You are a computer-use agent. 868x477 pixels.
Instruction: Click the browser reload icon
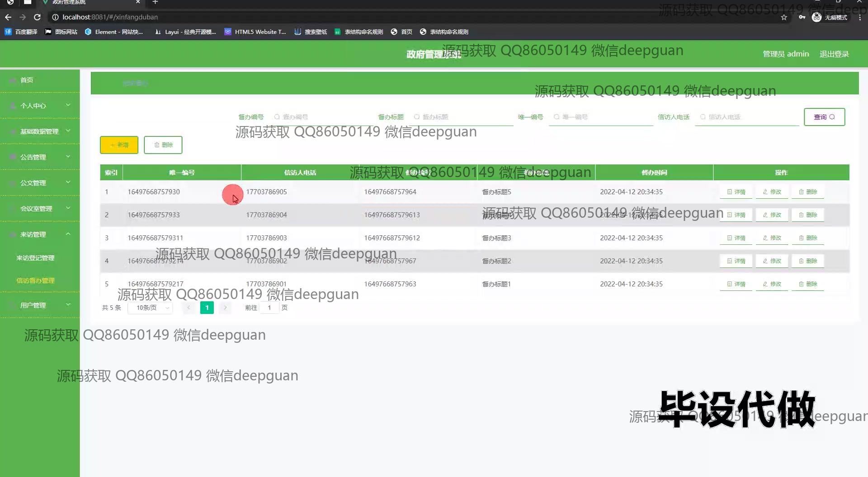tap(38, 17)
